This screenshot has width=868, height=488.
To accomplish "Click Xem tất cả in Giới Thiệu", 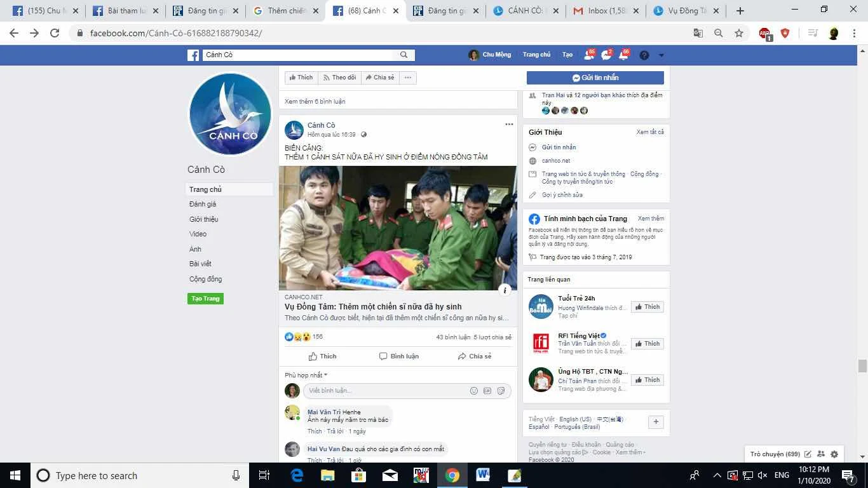I will click(x=650, y=132).
